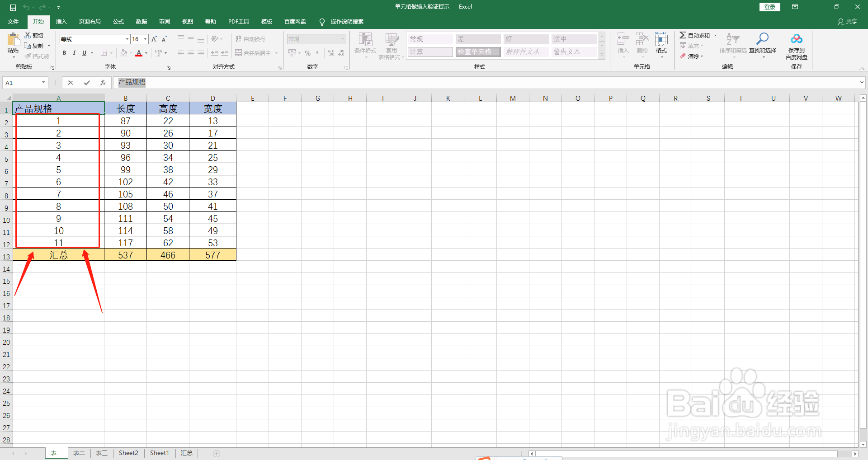Confirm entry with the checkmark icon
This screenshot has height=460, width=868.
87,83
